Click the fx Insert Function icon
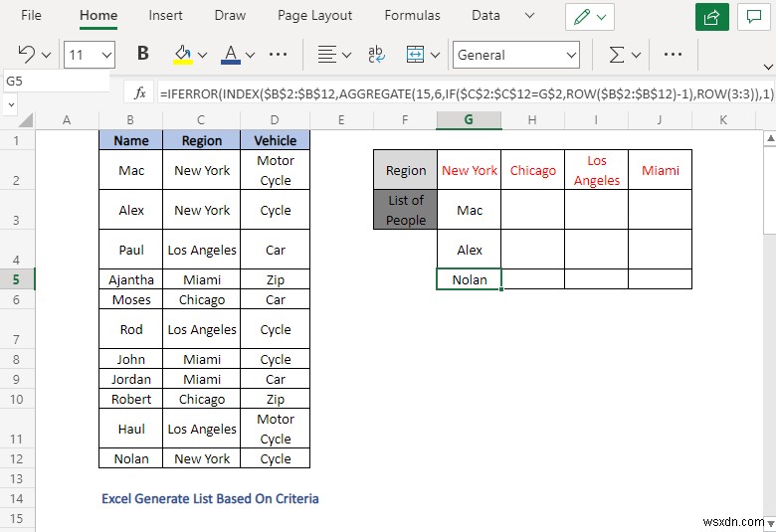This screenshot has height=532, width=776. click(x=140, y=93)
